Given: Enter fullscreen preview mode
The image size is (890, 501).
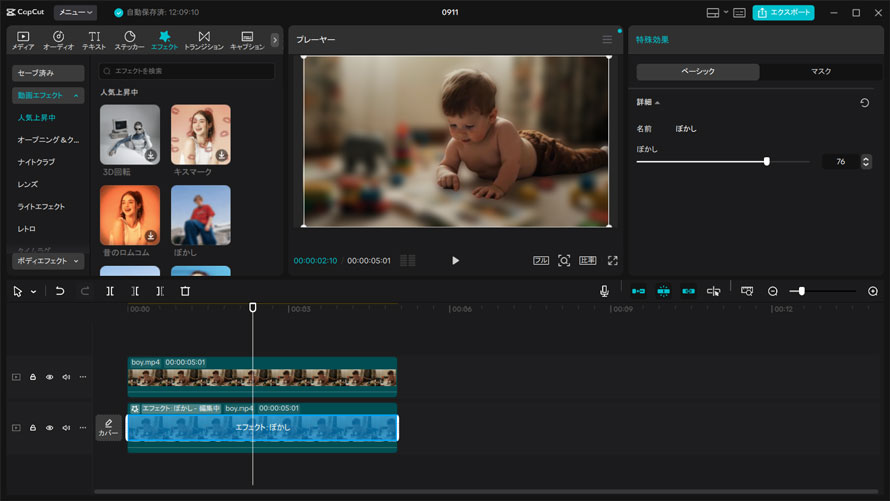Looking at the screenshot, I should click(x=612, y=260).
